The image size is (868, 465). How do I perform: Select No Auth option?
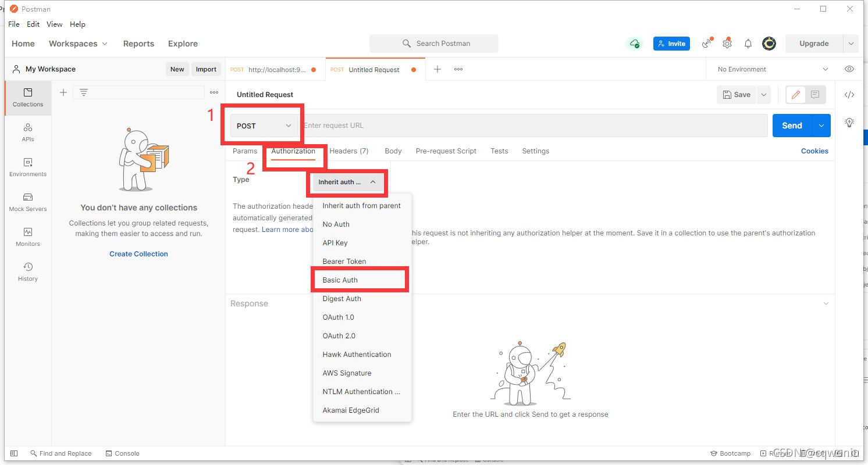point(362,224)
